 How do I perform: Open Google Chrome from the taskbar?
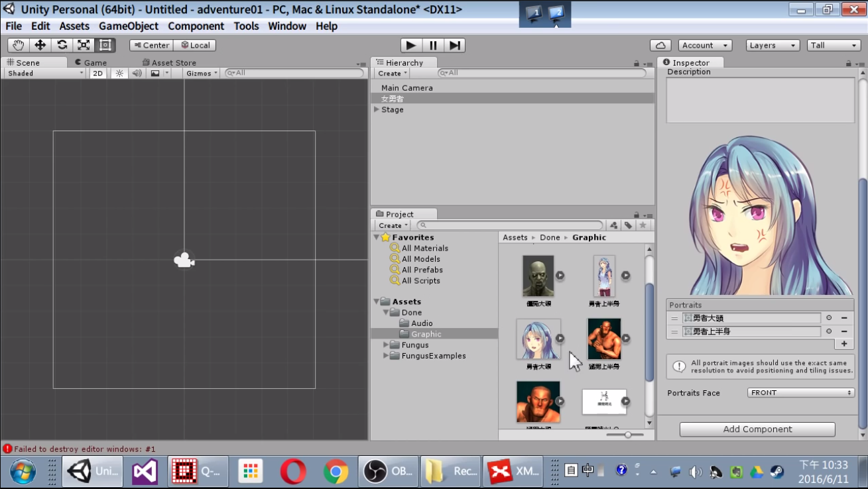[336, 471]
